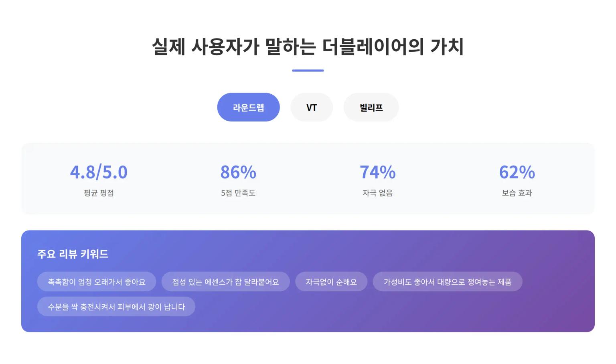Screen dimensions: 616x364
Task: Click the 평균 평점 label
Action: click(x=98, y=193)
